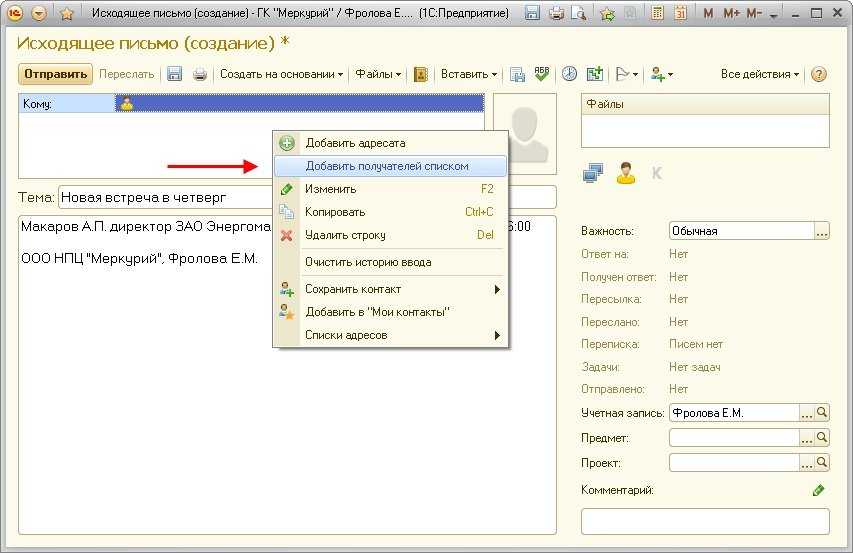
Task: Click the clock icon in the toolbar
Action: tap(569, 74)
